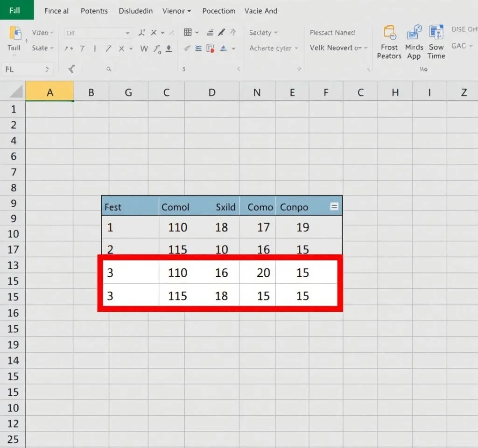478x448 pixels.
Task: Open the font name dropdown box
Action: (x=98, y=33)
